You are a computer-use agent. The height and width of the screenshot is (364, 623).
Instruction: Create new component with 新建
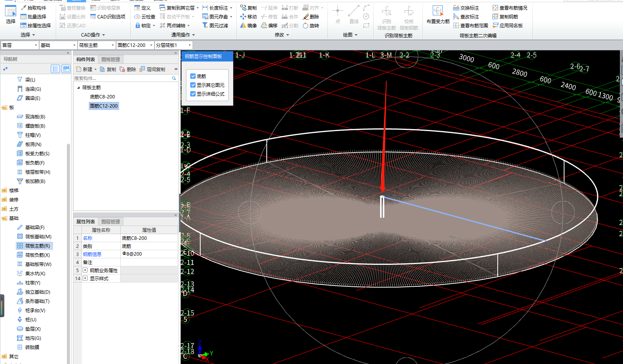point(84,69)
